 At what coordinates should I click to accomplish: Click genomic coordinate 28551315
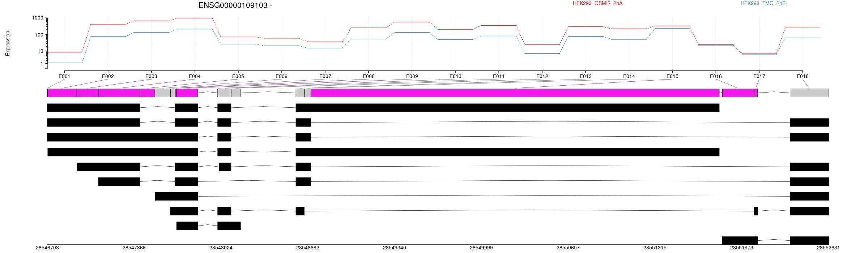click(x=655, y=248)
